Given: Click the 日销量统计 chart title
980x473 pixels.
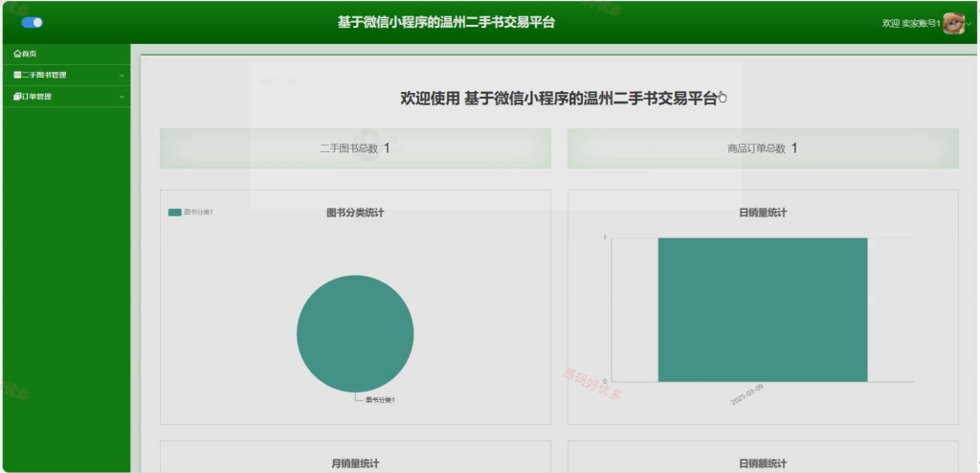Looking at the screenshot, I should tap(763, 213).
